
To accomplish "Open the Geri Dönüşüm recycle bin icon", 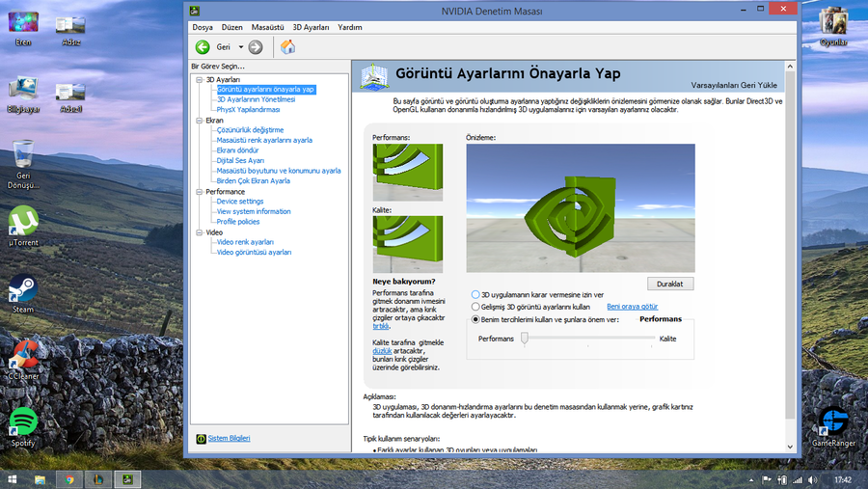I will (23, 153).
